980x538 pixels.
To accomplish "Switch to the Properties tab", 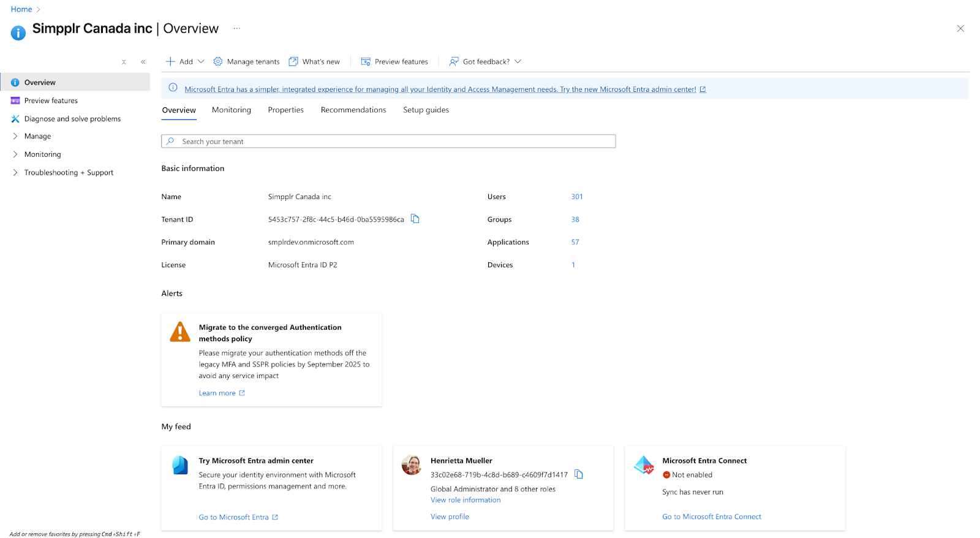I will (x=285, y=110).
